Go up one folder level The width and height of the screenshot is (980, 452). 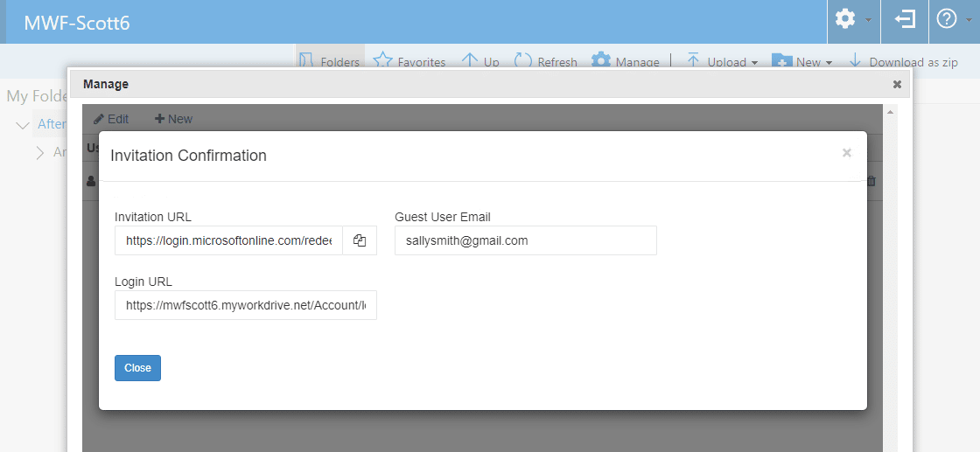click(x=470, y=61)
